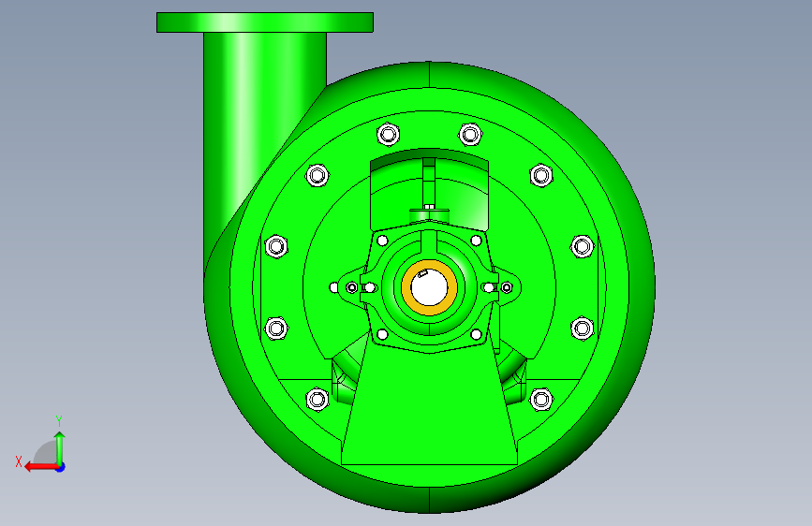Click the red X axis arrow of the triad

(40, 467)
